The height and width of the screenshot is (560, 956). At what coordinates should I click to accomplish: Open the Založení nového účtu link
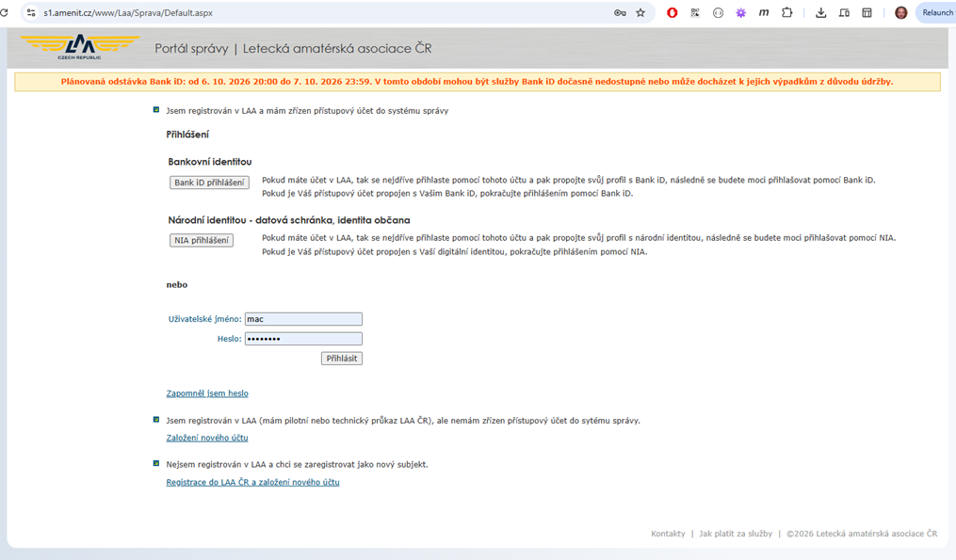(x=207, y=438)
